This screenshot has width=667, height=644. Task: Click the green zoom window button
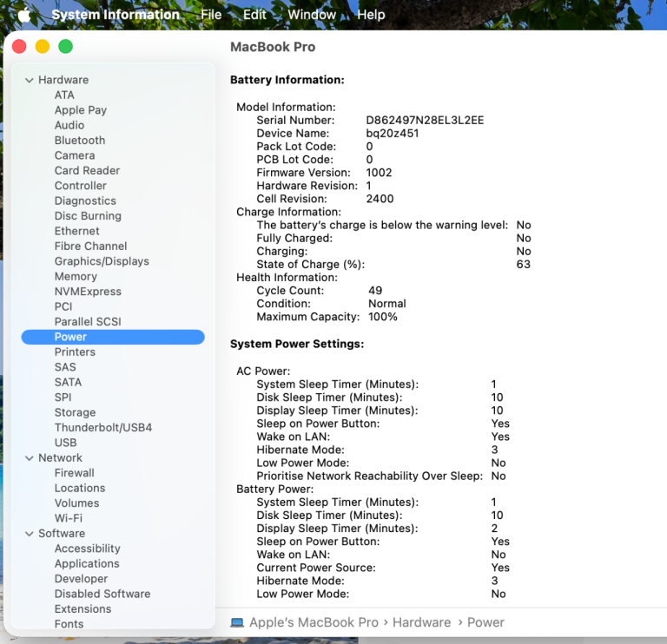(x=65, y=46)
